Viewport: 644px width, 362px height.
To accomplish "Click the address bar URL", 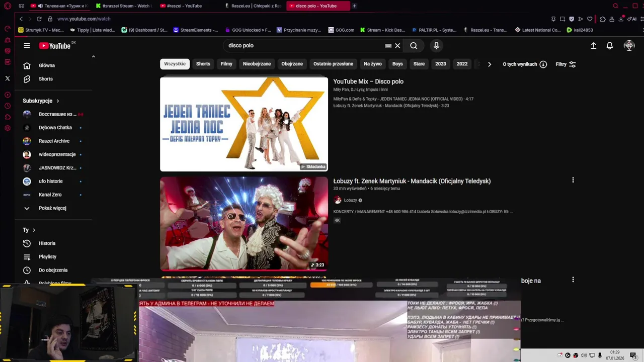I will click(x=84, y=19).
